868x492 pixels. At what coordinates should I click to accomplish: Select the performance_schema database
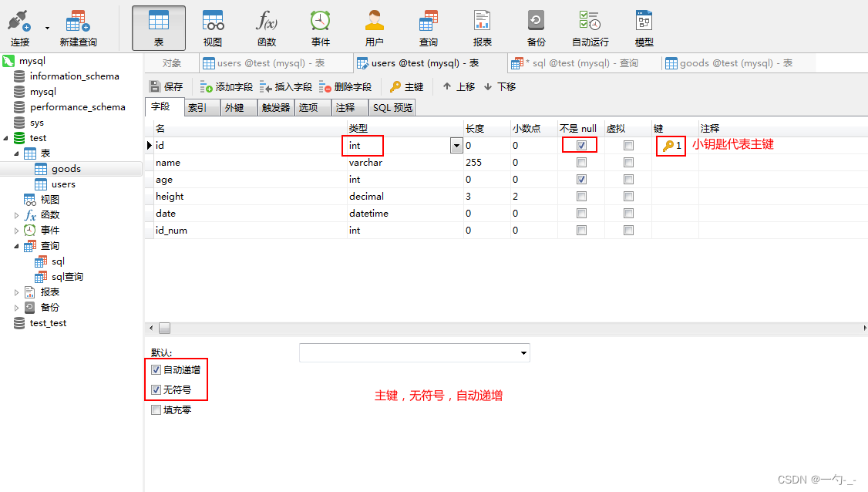(x=78, y=107)
